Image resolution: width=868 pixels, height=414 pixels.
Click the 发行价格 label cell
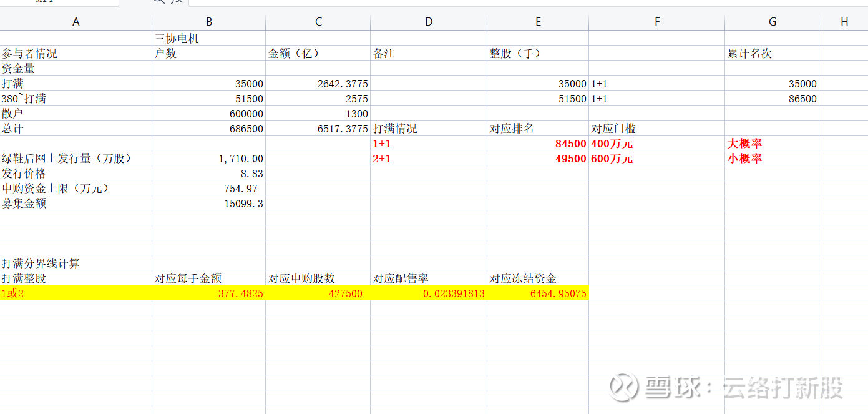coord(76,173)
